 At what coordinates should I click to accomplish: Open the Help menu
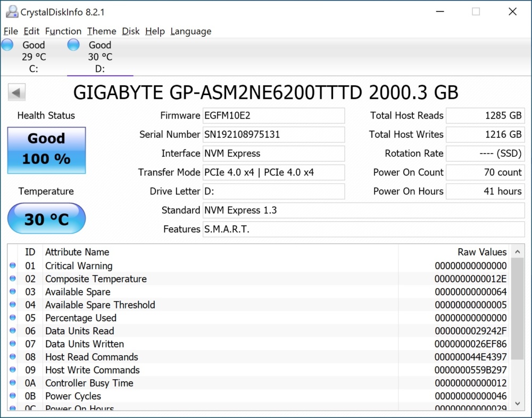[x=155, y=31]
